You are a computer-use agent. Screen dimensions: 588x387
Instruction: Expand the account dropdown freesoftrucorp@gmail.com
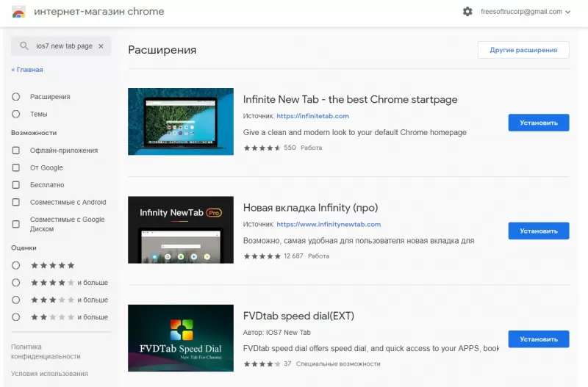pyautogui.click(x=526, y=12)
